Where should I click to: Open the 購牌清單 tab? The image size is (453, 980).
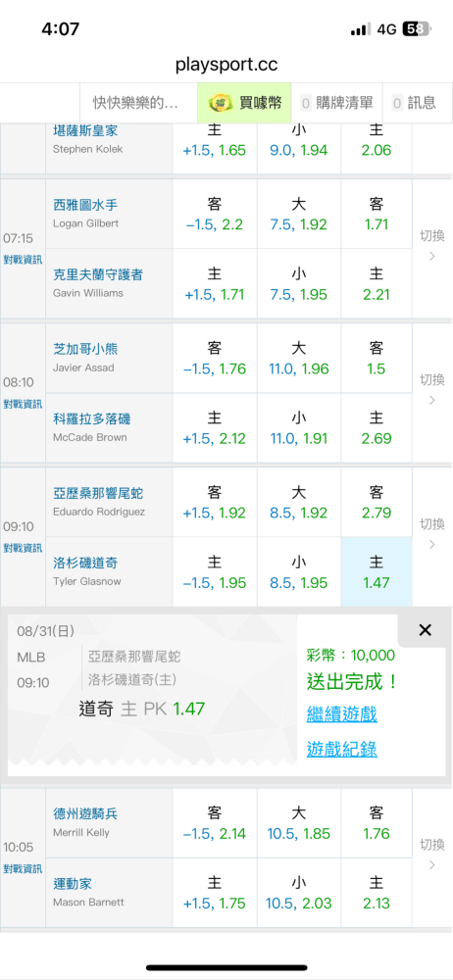pyautogui.click(x=336, y=103)
